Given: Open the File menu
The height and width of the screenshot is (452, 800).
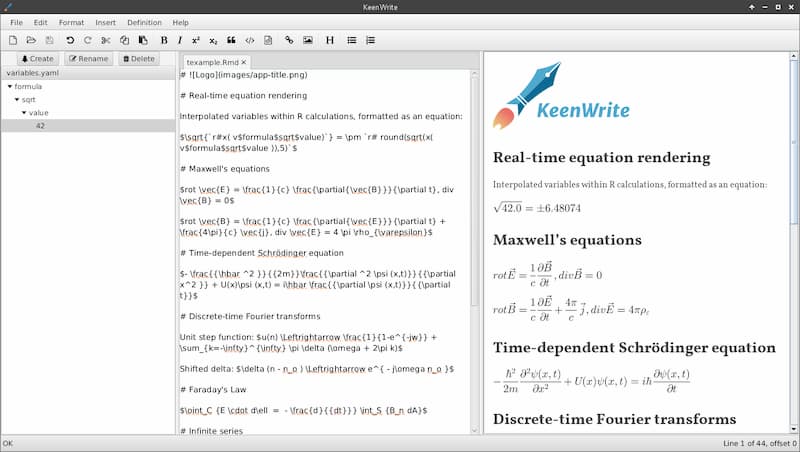Looking at the screenshot, I should pyautogui.click(x=16, y=22).
